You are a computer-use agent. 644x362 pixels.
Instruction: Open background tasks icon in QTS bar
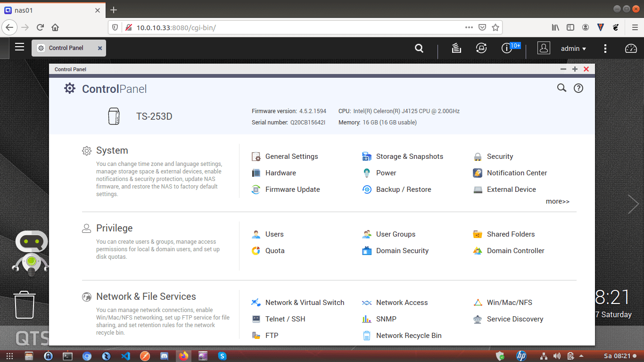[x=456, y=48]
